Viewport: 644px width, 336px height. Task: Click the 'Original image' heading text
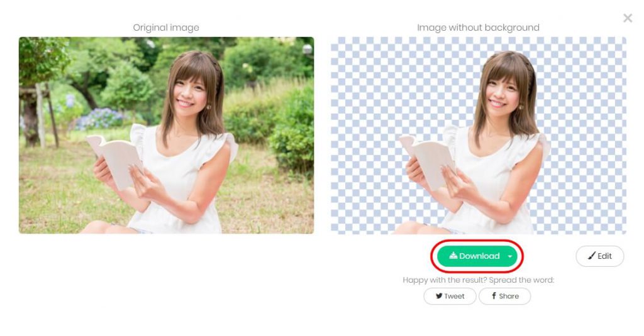[x=166, y=28]
